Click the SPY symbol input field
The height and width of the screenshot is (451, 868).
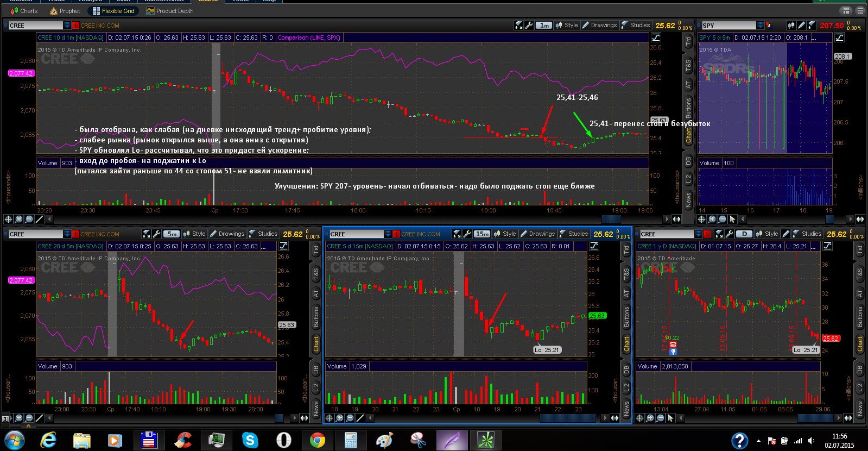pyautogui.click(x=728, y=25)
